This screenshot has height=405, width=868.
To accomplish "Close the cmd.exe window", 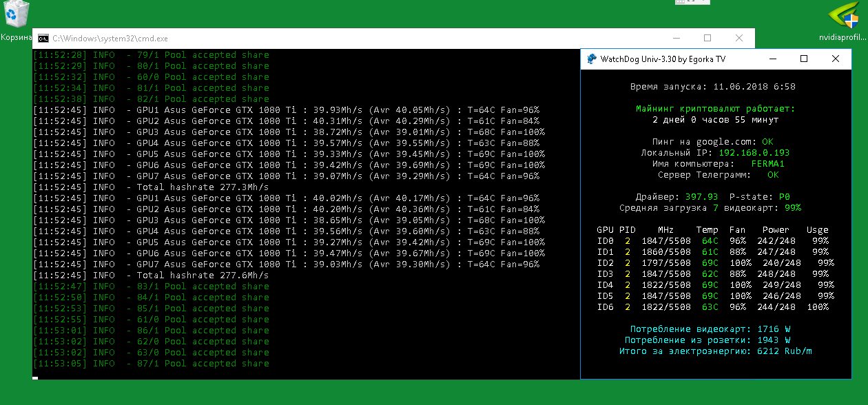I will [739, 39].
